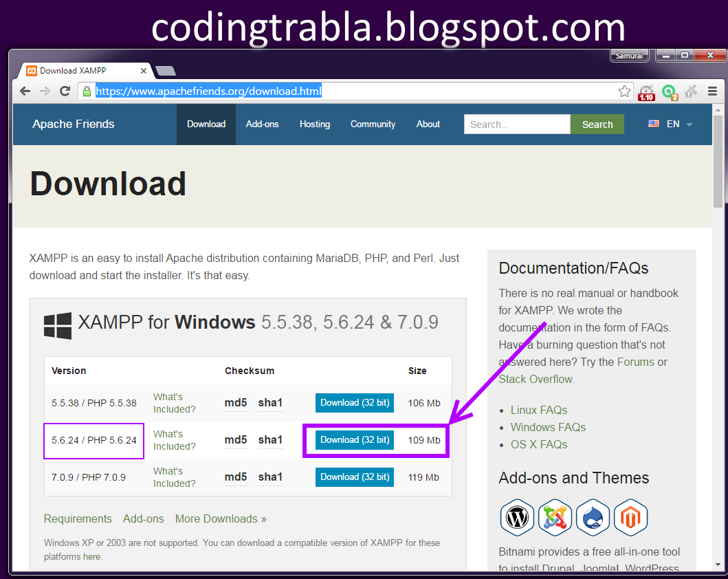Screen dimensions: 728x579
Task: Open the Stack Overflow link
Action: (536, 379)
